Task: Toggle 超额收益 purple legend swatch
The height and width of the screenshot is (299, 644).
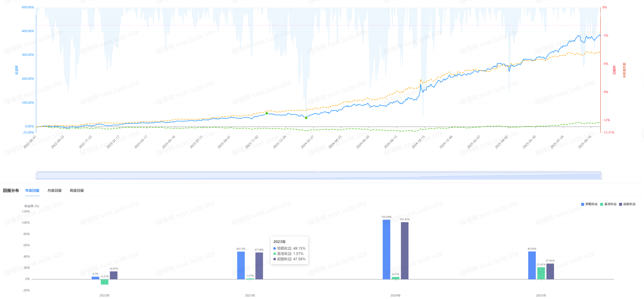Action: pyautogui.click(x=620, y=204)
